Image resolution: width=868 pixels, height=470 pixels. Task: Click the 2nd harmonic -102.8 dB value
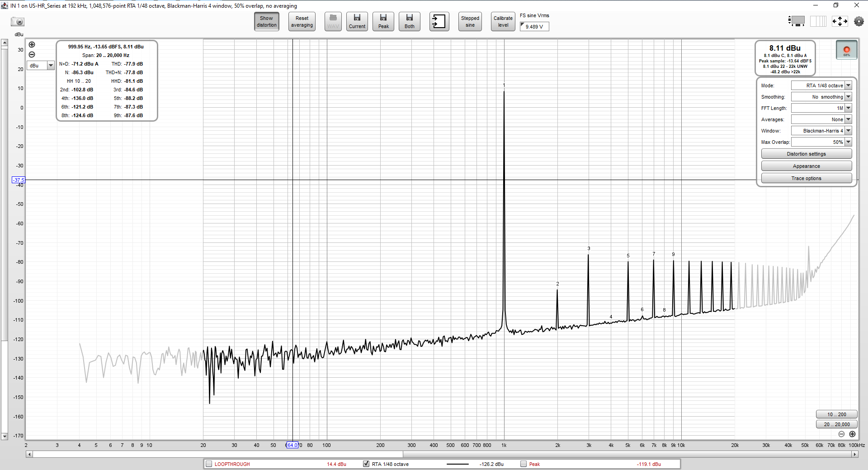coord(82,90)
